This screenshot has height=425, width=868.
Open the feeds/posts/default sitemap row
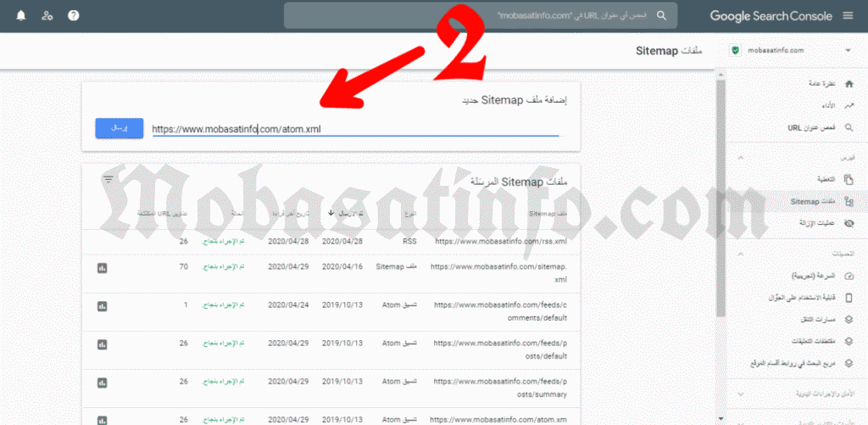pyautogui.click(x=331, y=350)
